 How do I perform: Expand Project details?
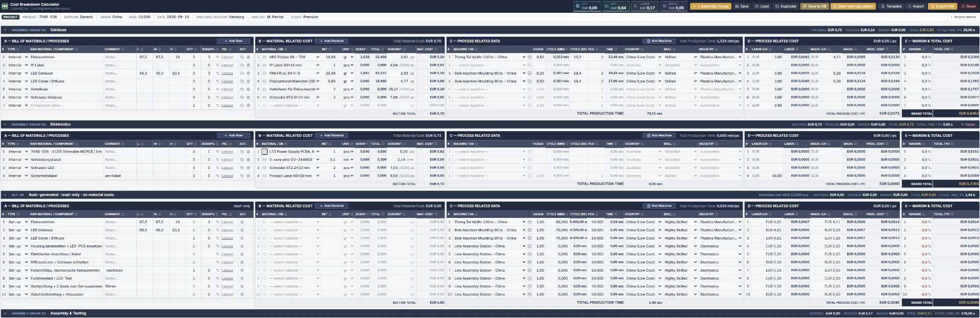click(963, 17)
